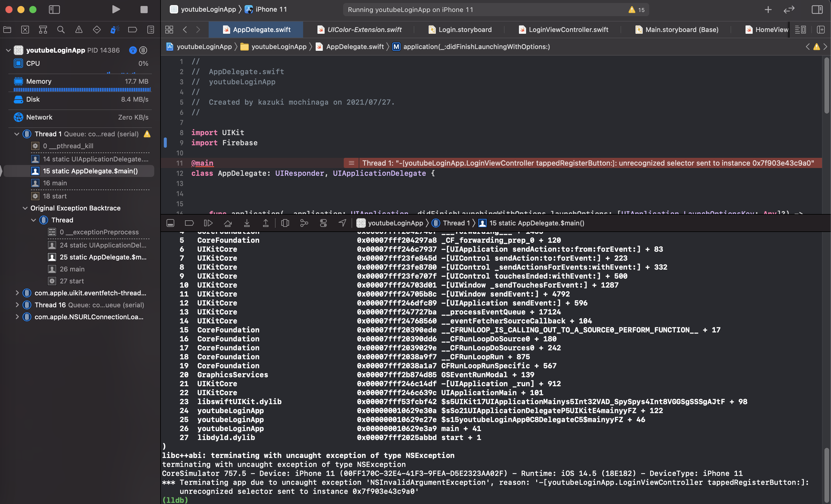
Task: Click the Run (play) button
Action: (x=116, y=10)
